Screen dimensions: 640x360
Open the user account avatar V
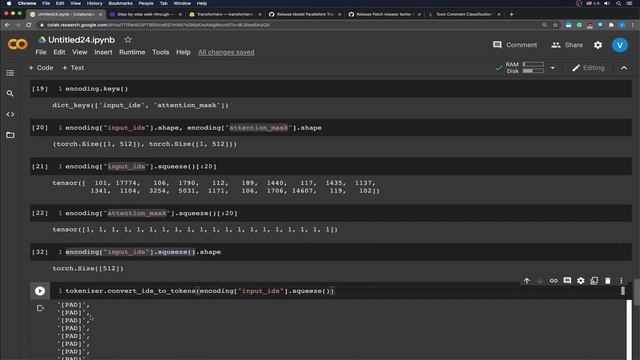[x=620, y=45]
